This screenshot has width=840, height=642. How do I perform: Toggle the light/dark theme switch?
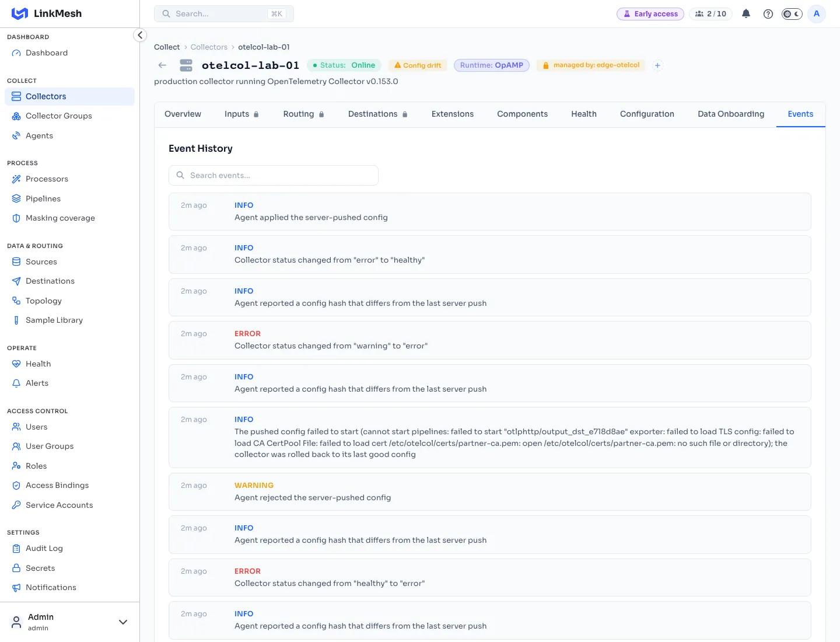792,13
